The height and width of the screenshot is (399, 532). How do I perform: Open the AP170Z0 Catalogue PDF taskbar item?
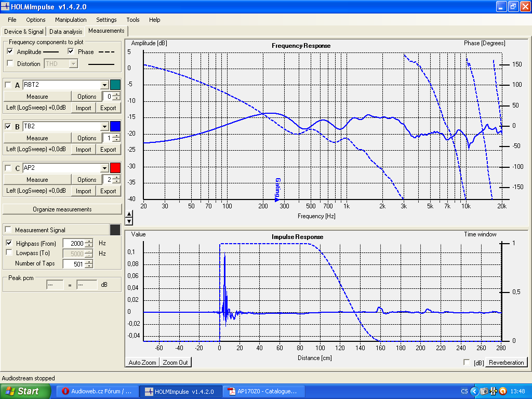pyautogui.click(x=263, y=391)
